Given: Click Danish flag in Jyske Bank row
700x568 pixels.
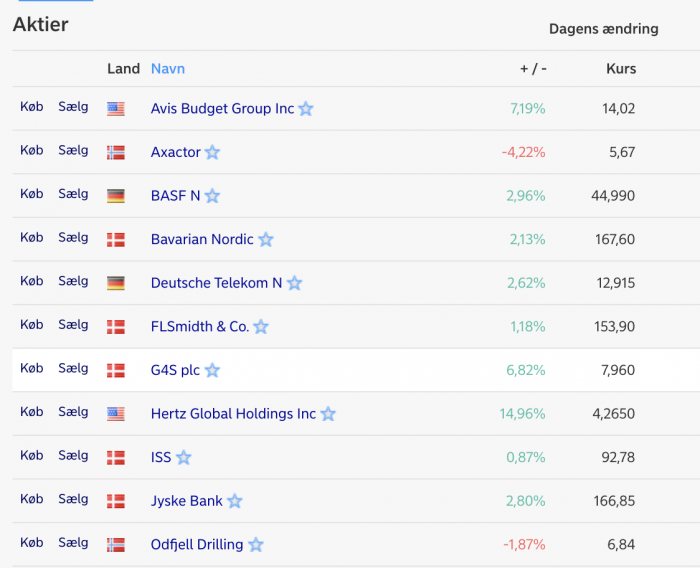Looking at the screenshot, I should tap(116, 501).
